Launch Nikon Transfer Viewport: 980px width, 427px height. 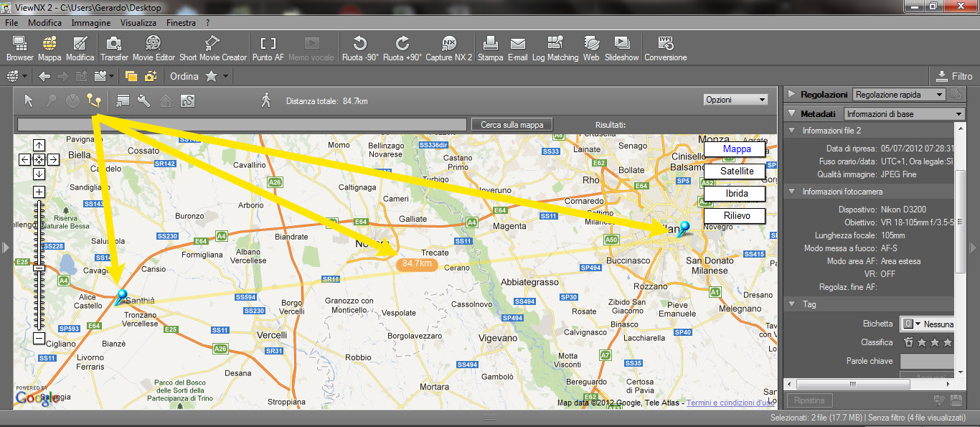[x=114, y=48]
